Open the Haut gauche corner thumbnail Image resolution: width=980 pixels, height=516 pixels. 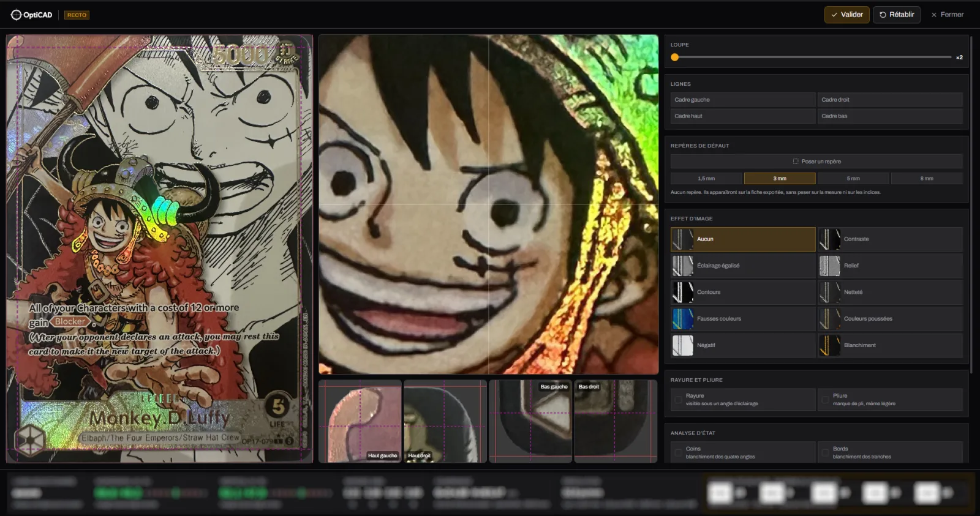(x=360, y=421)
